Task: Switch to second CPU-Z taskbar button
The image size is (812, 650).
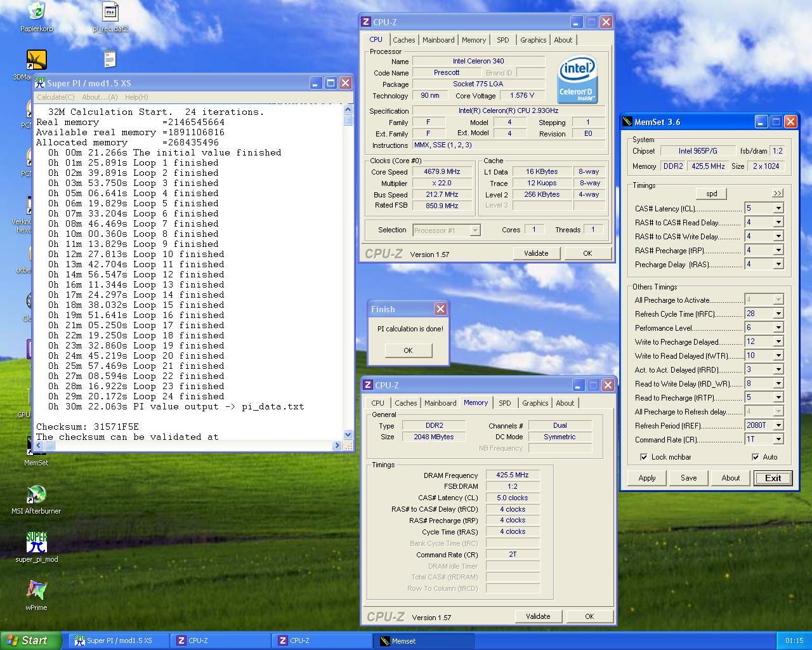Action: pos(322,640)
